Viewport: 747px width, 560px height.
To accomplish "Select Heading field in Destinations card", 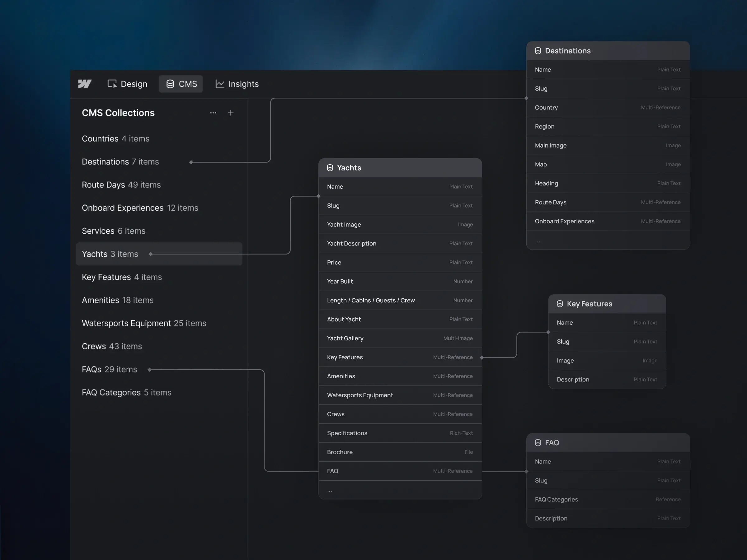I will 608,183.
